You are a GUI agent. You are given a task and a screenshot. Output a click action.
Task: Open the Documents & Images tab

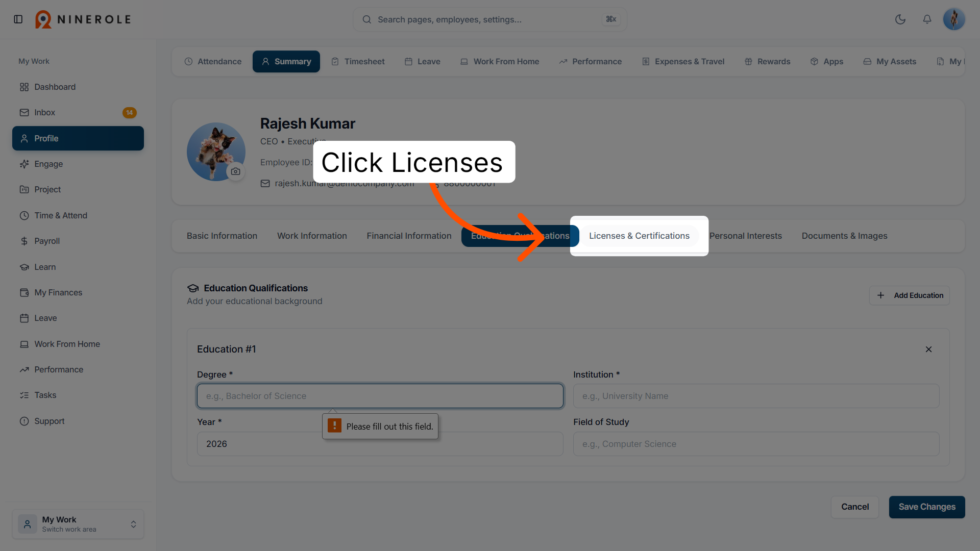(x=844, y=236)
